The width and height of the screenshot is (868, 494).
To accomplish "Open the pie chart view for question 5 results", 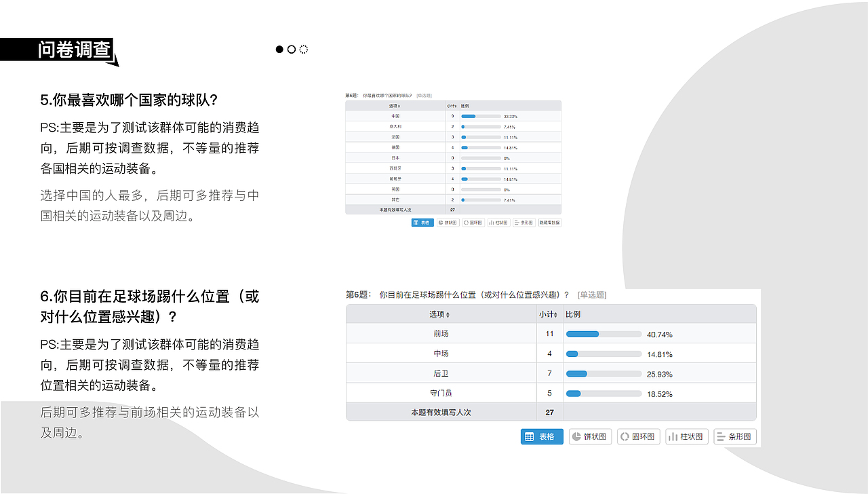I will [447, 222].
